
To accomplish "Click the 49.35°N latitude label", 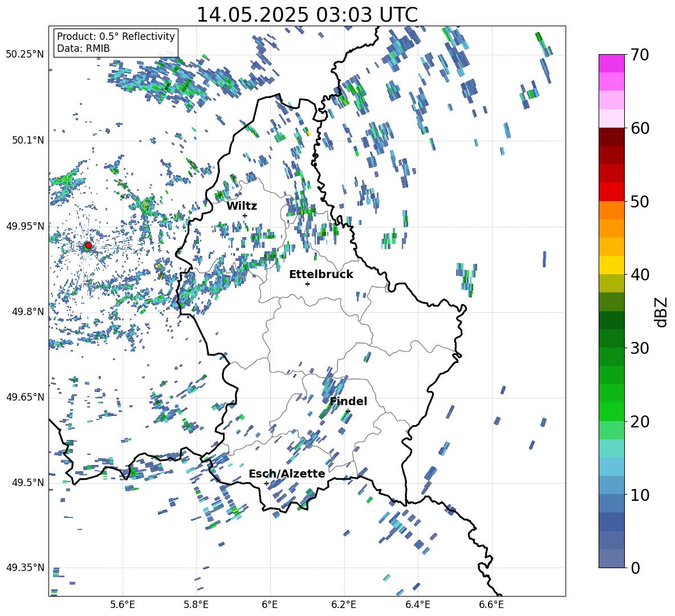I will [25, 568].
